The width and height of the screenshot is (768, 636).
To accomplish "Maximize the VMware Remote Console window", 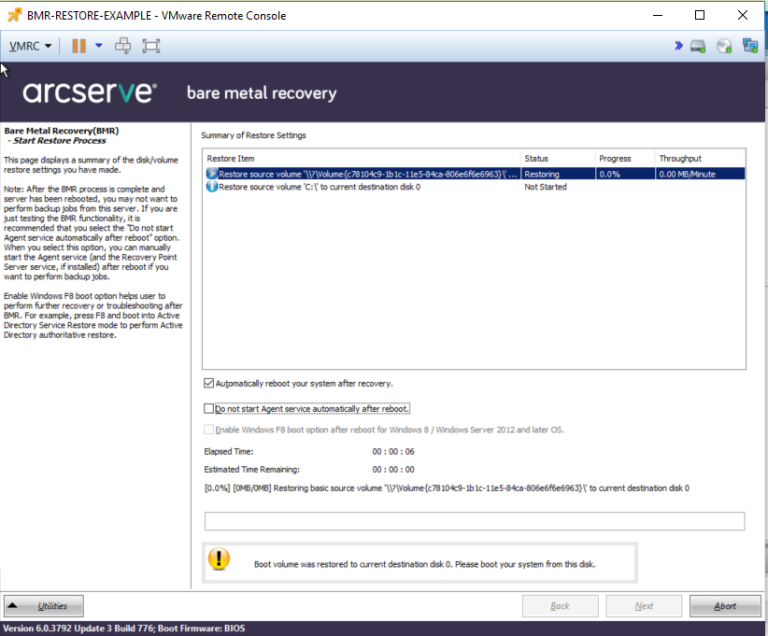I will tap(699, 15).
